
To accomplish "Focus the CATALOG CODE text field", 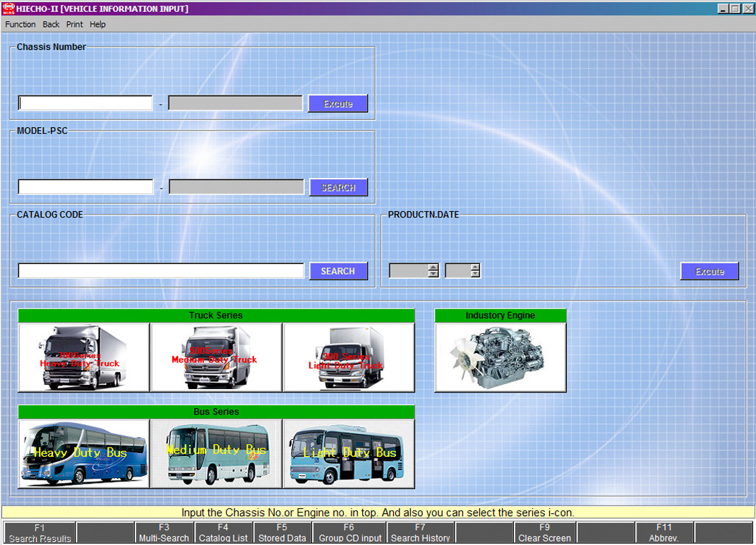I will (x=161, y=271).
